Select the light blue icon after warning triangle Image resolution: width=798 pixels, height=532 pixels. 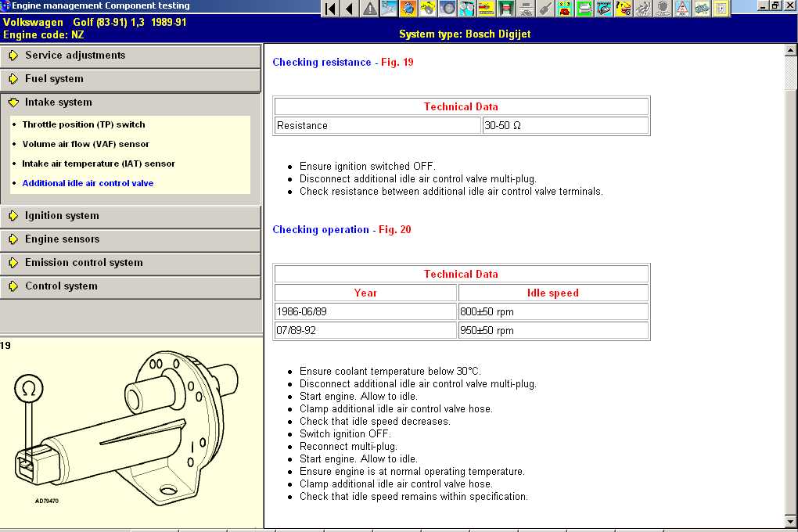389,8
